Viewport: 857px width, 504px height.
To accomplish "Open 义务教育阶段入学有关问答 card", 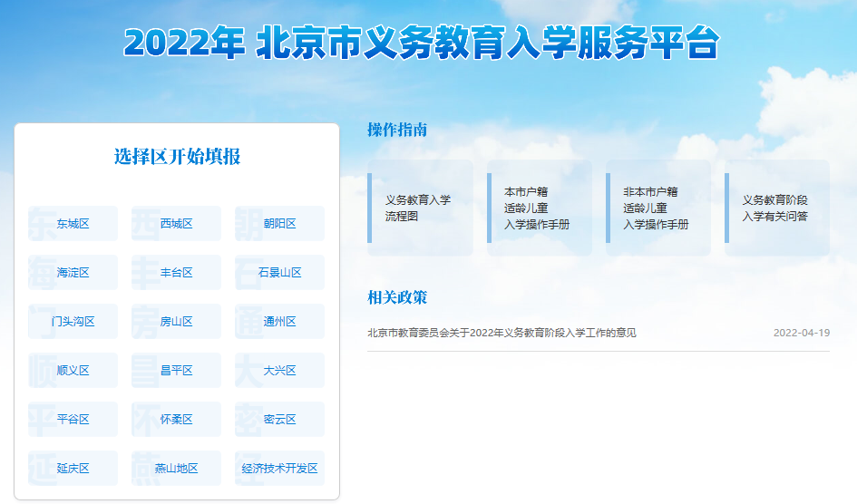I will (x=776, y=208).
